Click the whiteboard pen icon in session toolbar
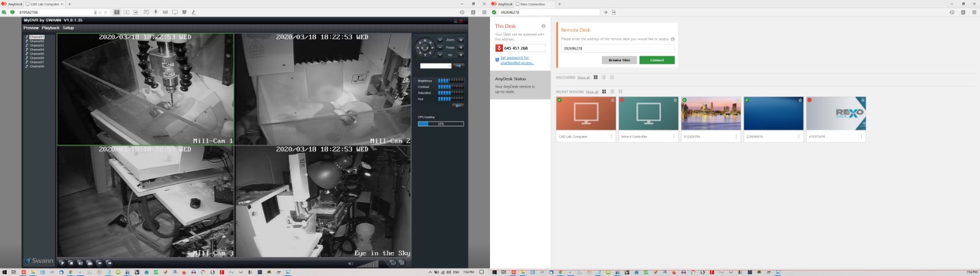Screen dimensions: 980x276 [194, 12]
